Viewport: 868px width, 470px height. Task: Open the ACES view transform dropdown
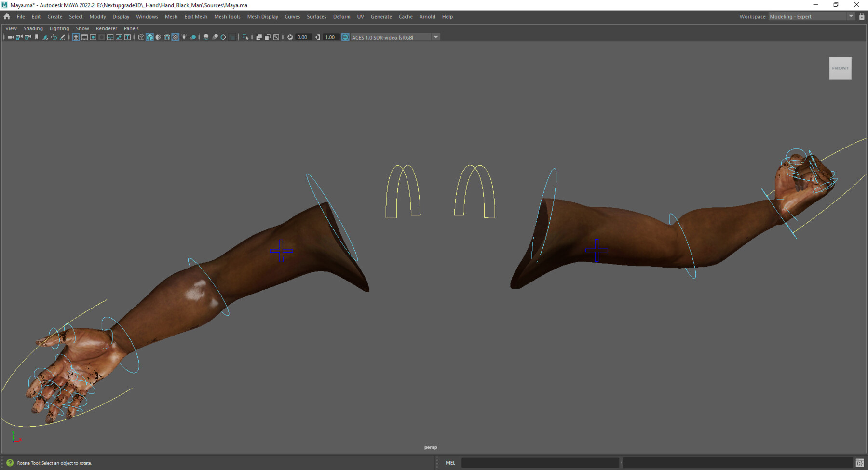[435, 37]
